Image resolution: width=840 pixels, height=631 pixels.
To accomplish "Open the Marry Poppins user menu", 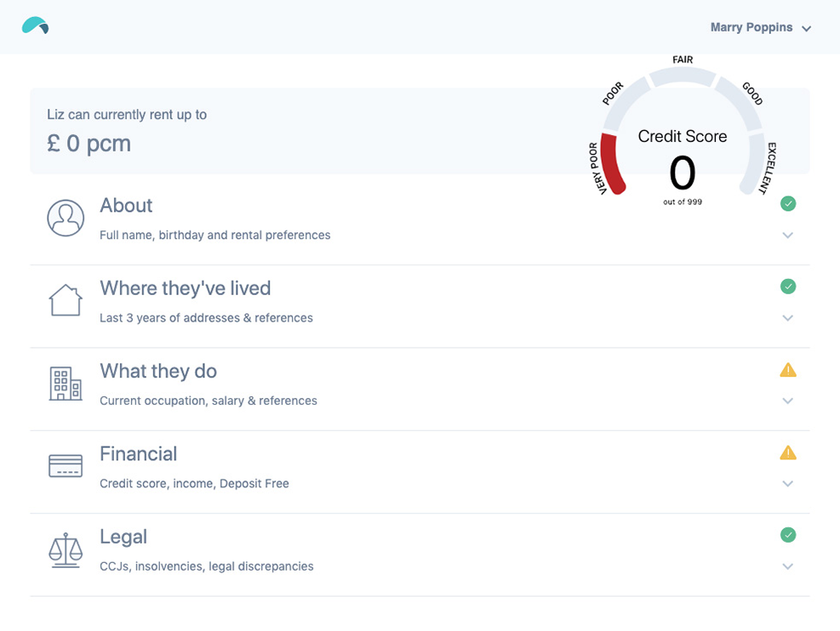I will [x=760, y=28].
